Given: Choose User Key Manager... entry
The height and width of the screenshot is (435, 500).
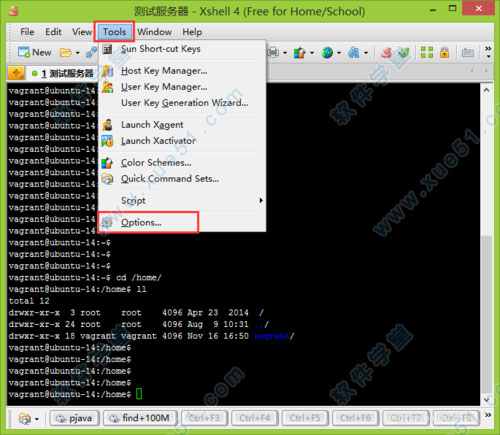Looking at the screenshot, I should point(182,87).
